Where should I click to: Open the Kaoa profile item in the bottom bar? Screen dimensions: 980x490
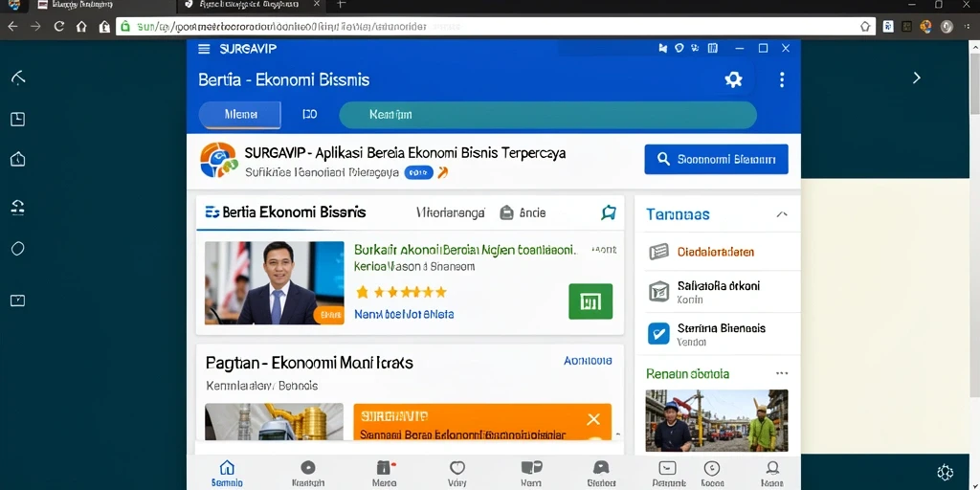[x=772, y=474]
